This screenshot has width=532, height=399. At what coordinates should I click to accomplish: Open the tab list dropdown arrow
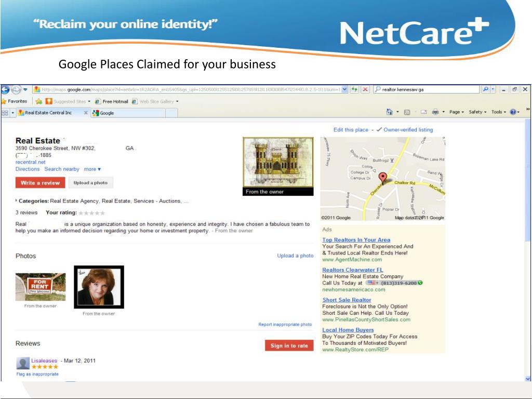point(13,113)
